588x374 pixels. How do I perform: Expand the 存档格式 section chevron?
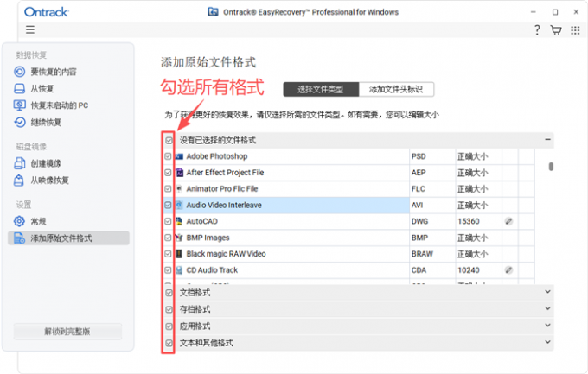(x=547, y=308)
